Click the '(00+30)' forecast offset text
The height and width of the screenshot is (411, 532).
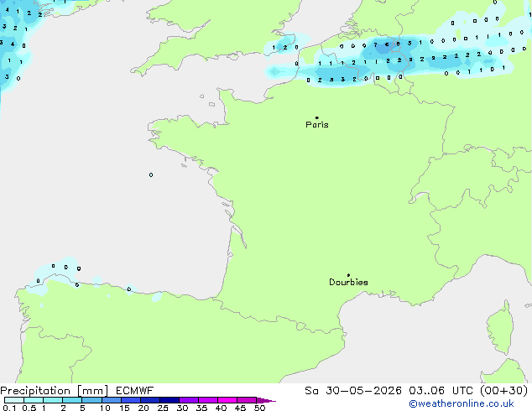[504, 391]
